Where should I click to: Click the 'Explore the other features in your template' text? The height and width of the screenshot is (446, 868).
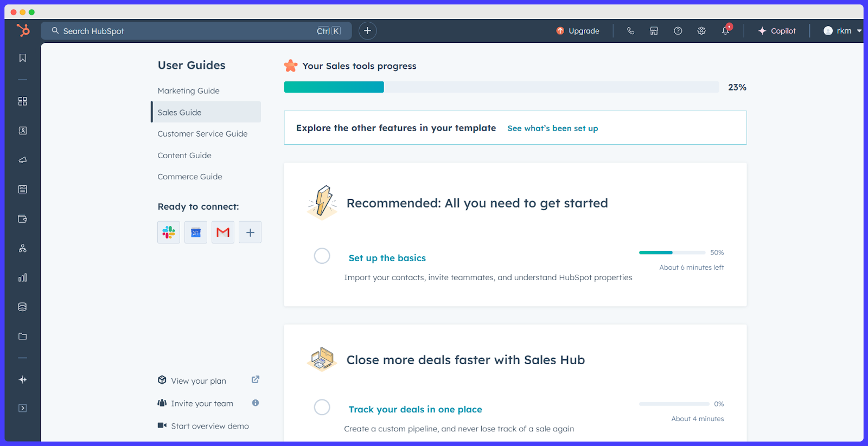(396, 128)
